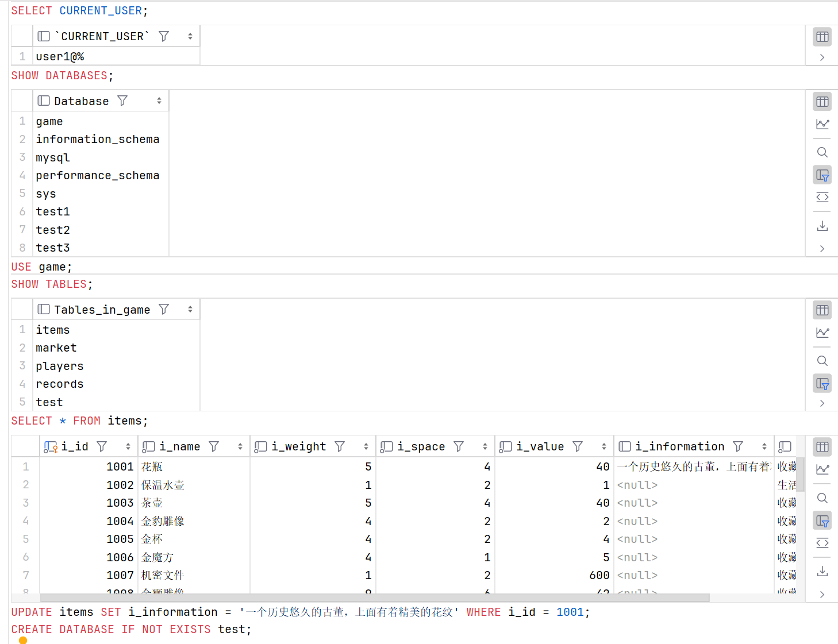Click the code view icon of Database result
This screenshot has width=838, height=644.
pos(822,197)
